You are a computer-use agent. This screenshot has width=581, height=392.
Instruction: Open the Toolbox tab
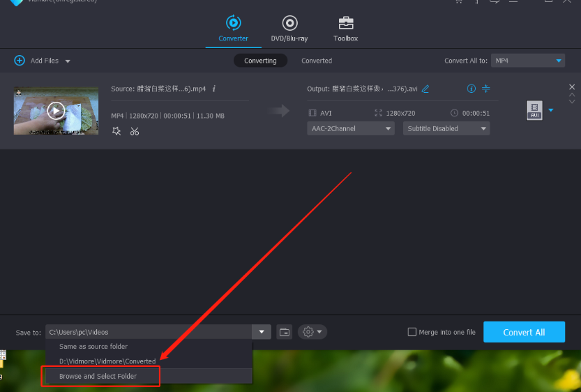(x=345, y=29)
